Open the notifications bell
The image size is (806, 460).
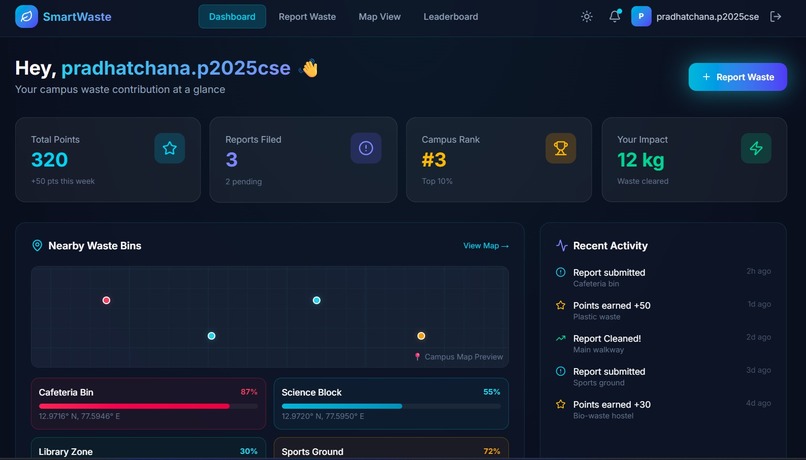pyautogui.click(x=614, y=16)
